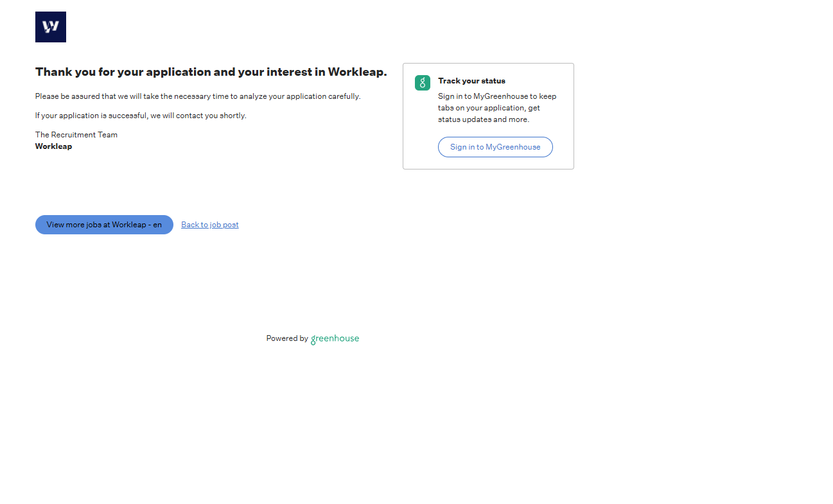
Task: Click the "Please be assured" paragraph
Action: click(x=198, y=96)
